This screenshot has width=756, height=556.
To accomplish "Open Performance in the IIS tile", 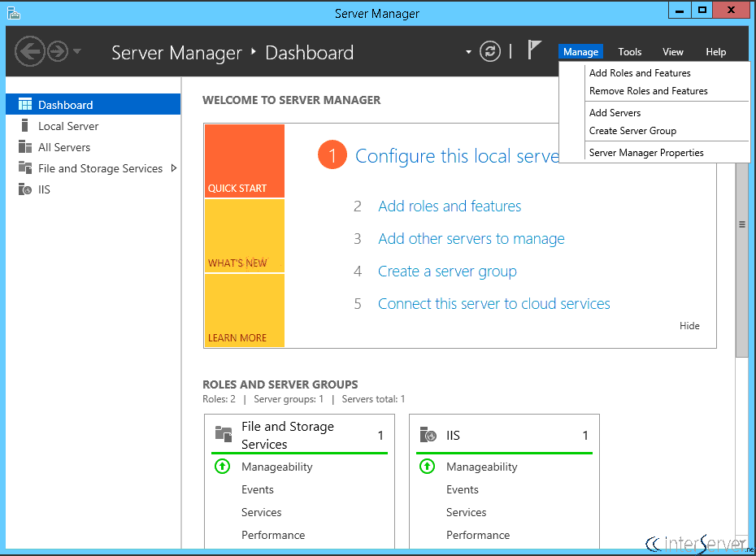I will [x=478, y=535].
